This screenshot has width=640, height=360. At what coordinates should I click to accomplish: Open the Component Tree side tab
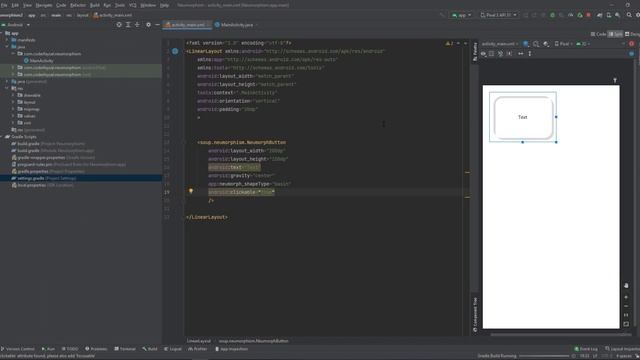click(475, 315)
